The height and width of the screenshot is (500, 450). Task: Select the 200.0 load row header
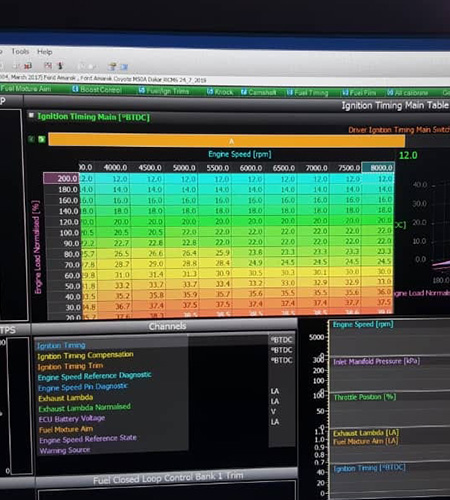coord(61,178)
